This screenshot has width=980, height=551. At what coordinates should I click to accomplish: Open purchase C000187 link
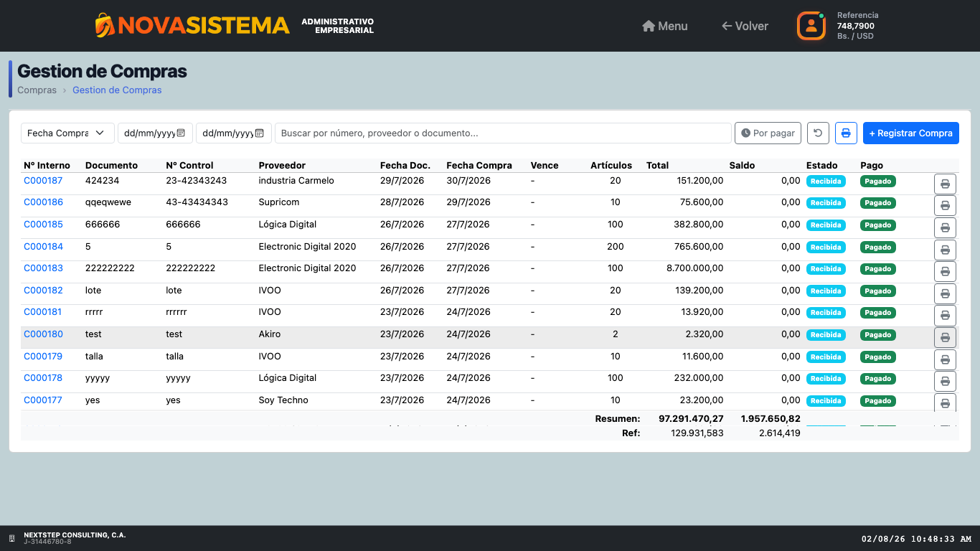pyautogui.click(x=43, y=181)
